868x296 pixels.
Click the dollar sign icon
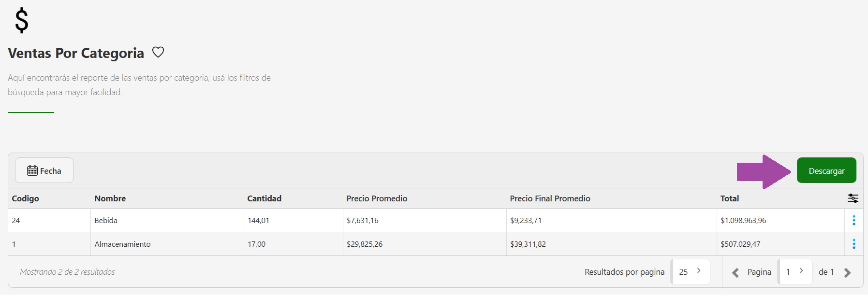[22, 21]
